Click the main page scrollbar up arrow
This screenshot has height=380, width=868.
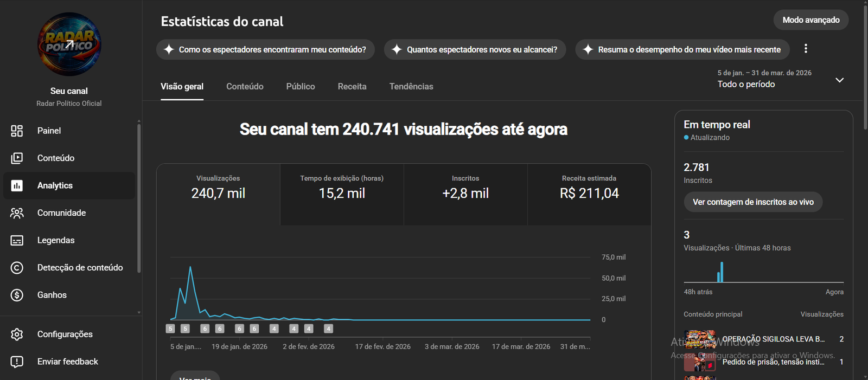point(865,3)
